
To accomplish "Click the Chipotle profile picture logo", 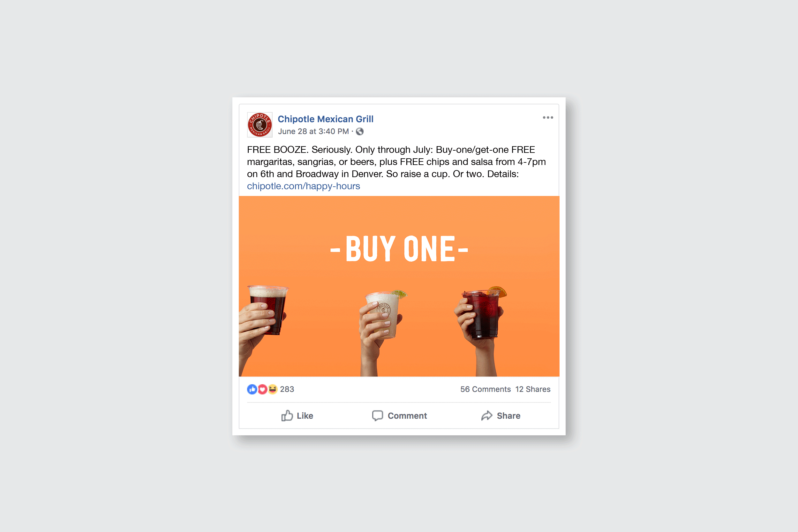I will point(260,125).
